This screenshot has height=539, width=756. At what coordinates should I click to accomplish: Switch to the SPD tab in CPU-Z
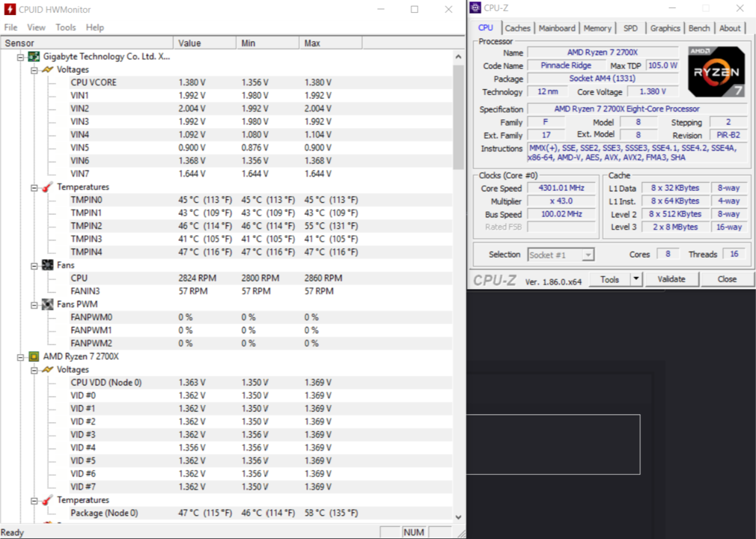pos(630,28)
